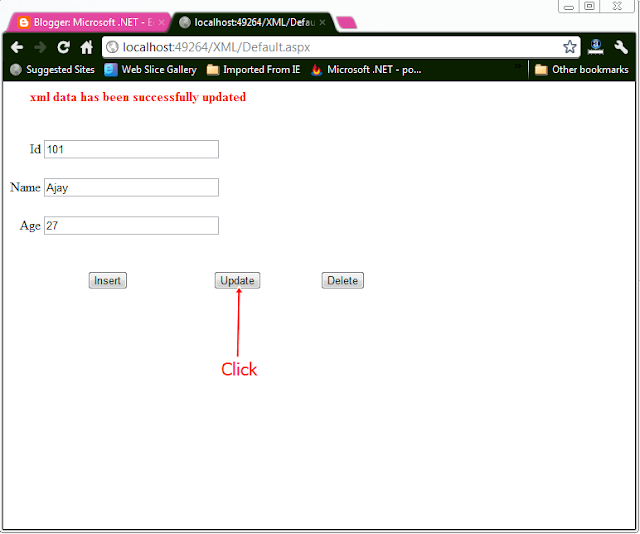
Task: Open a new tab with the pink button
Action: (346, 23)
